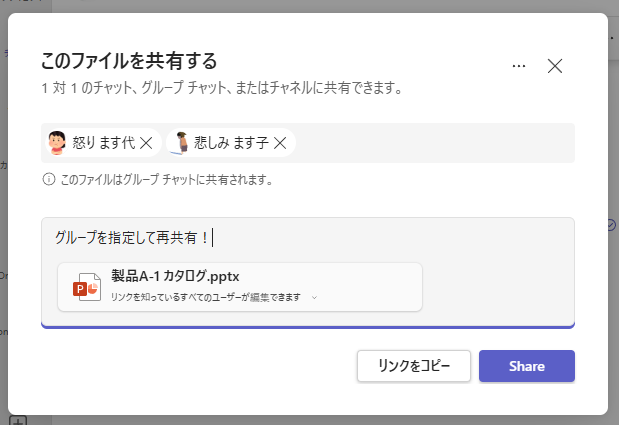The height and width of the screenshot is (425, 619).
Task: Click empty recipient field after 悲しみ ます子
Action: click(434, 143)
